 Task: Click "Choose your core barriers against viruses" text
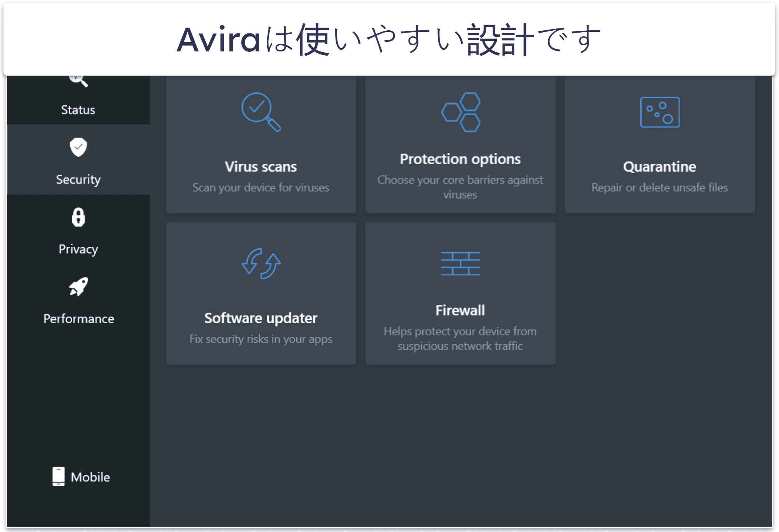[x=460, y=187]
